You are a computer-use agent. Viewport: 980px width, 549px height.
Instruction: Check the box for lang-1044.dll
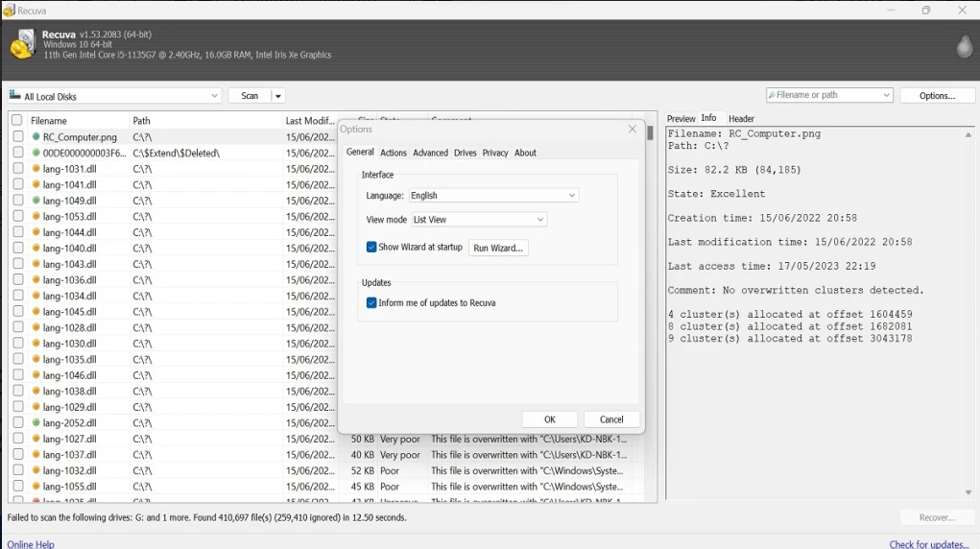[x=18, y=232]
